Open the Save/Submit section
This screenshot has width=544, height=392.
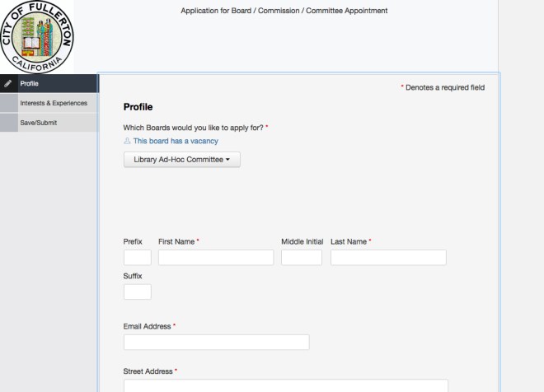(49, 123)
